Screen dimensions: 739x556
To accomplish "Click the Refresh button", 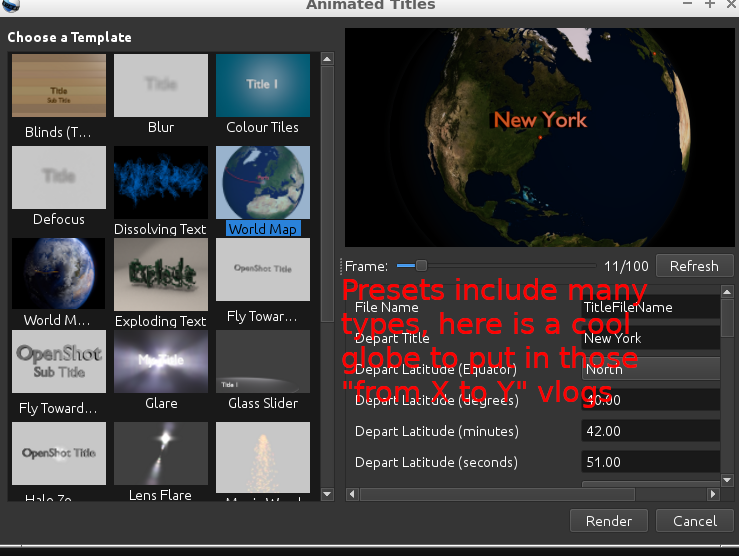I will point(693,266).
